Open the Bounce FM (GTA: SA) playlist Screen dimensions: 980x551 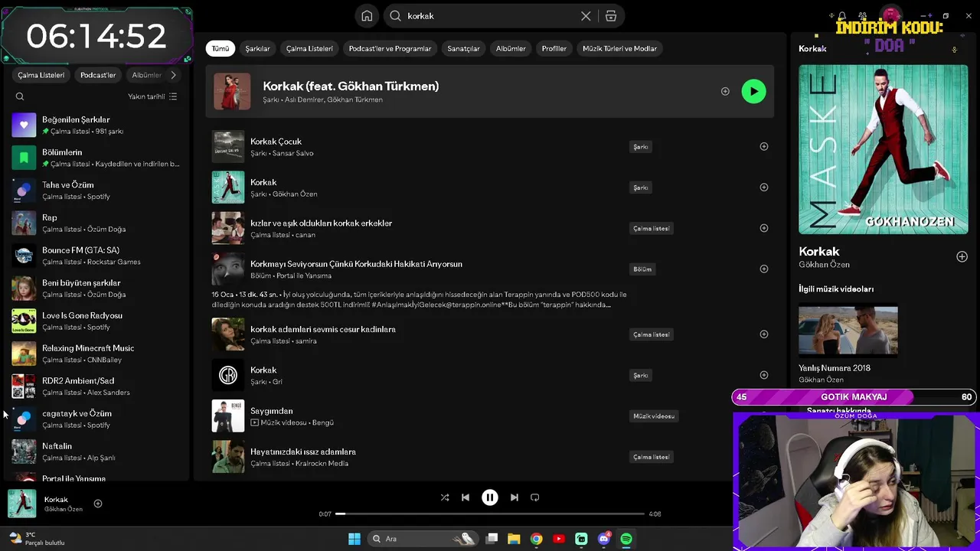click(x=96, y=256)
